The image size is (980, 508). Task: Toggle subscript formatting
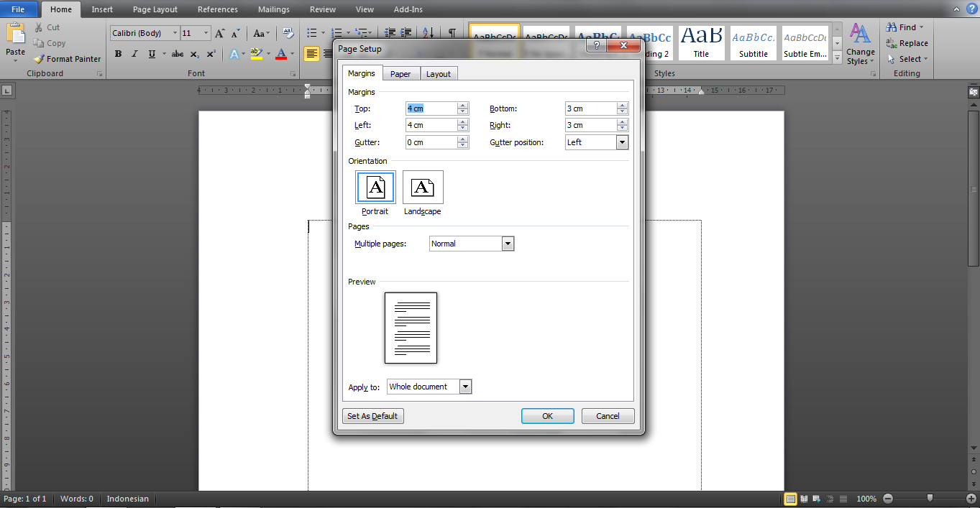(x=193, y=53)
